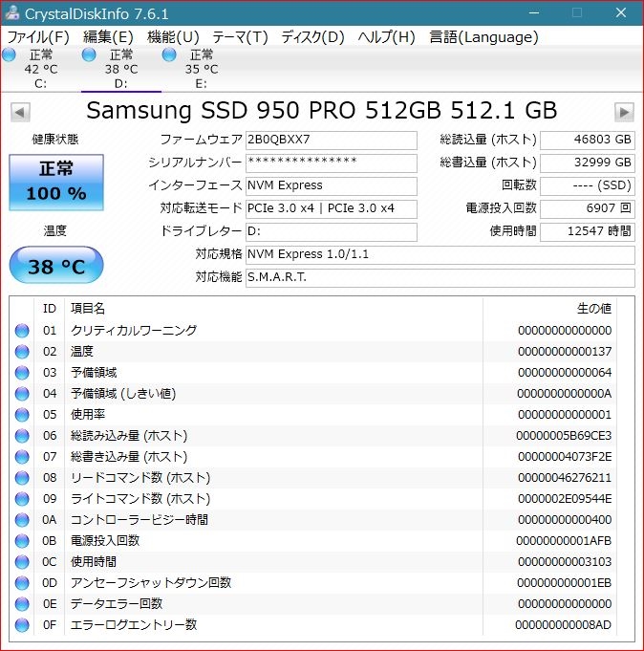Click status orb for row 08 リードコマンド数
Image resolution: width=644 pixels, height=651 pixels.
click(22, 478)
